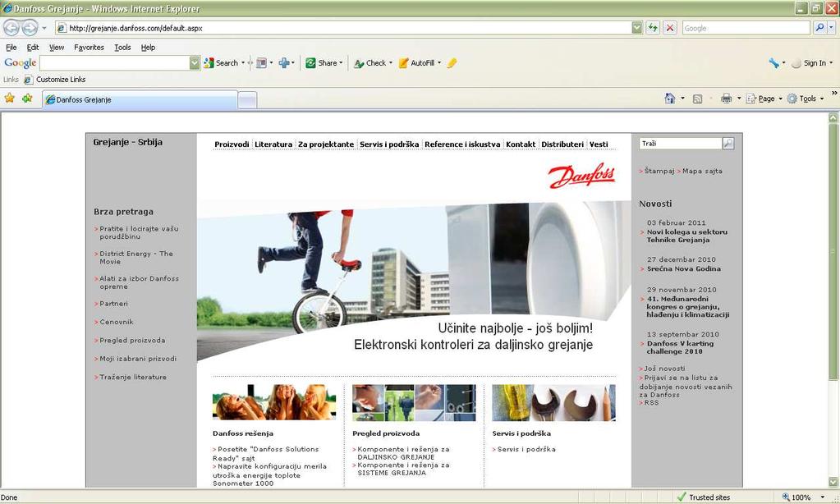This screenshot has height=504, width=840.
Task: Click Proizvodi in the site navigation
Action: click(x=232, y=144)
